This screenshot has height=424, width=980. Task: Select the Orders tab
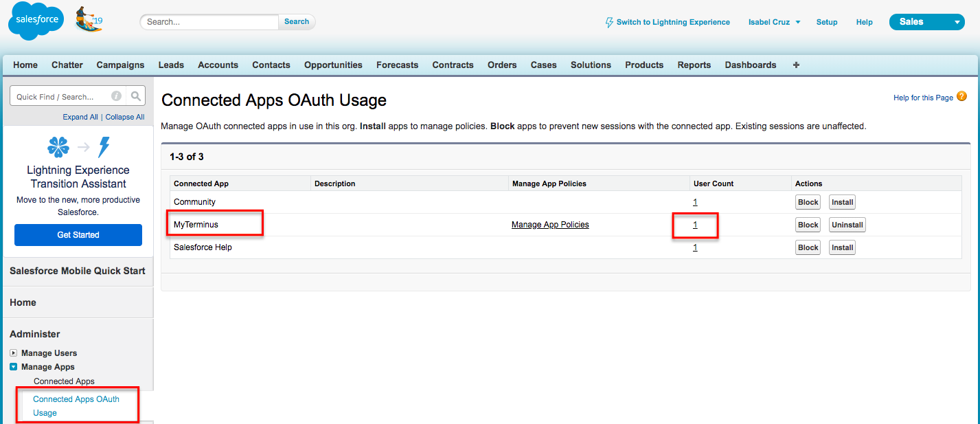click(502, 65)
